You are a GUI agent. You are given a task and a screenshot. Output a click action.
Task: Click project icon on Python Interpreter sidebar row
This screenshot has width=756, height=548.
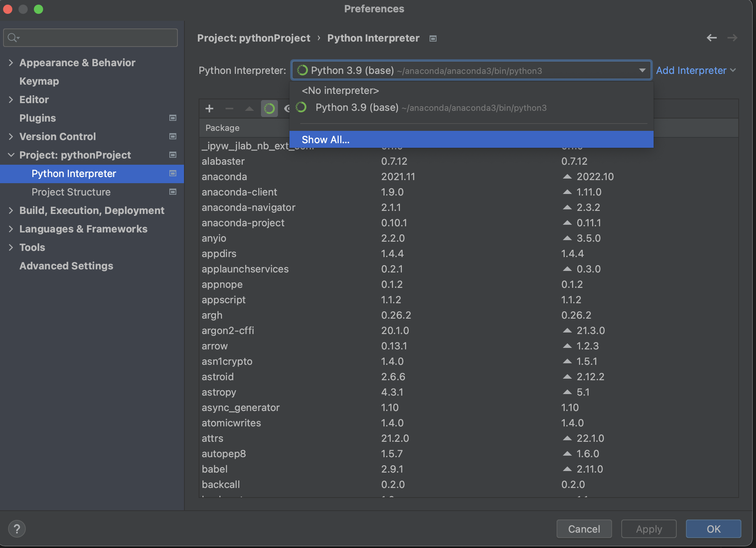pos(173,173)
